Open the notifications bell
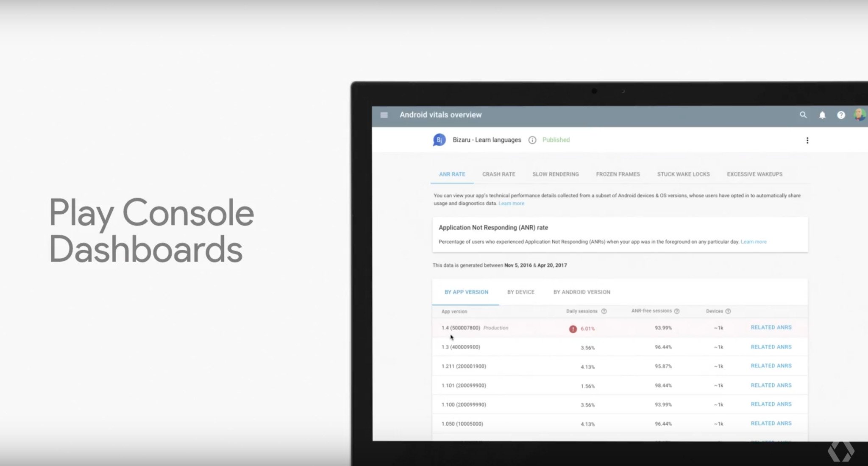This screenshot has height=466, width=868. pyautogui.click(x=822, y=115)
